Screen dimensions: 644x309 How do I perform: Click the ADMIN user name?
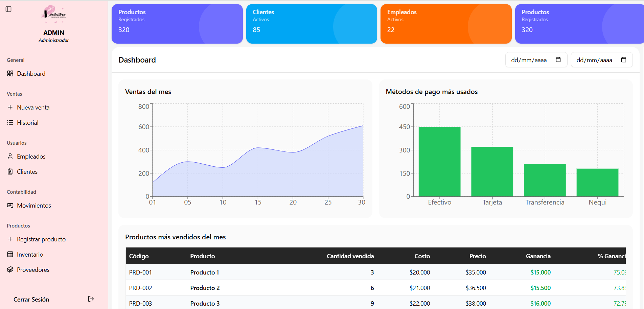[54, 32]
